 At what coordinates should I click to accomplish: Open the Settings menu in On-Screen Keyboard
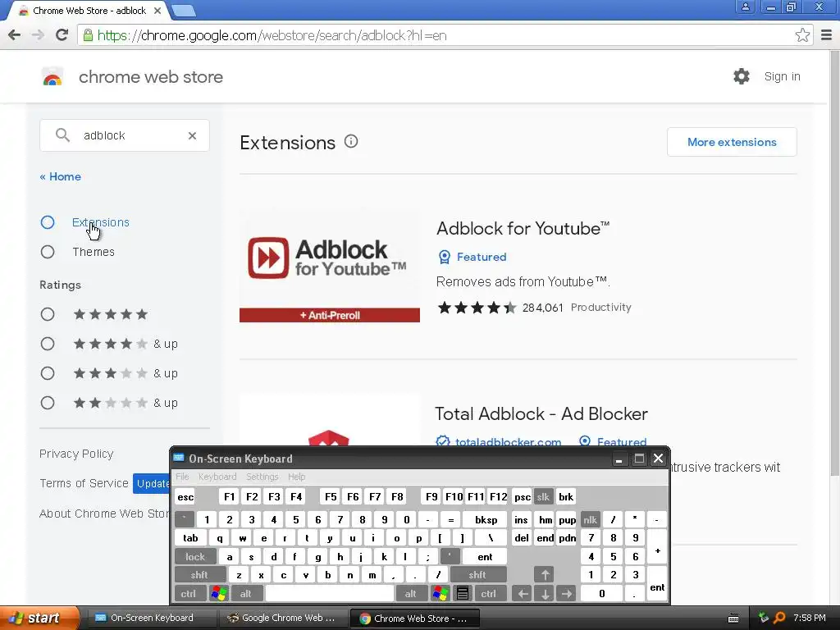pos(262,477)
